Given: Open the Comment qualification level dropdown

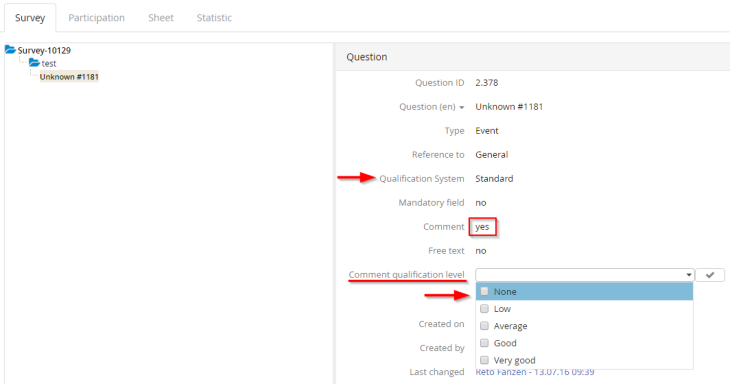Looking at the screenshot, I should (584, 275).
